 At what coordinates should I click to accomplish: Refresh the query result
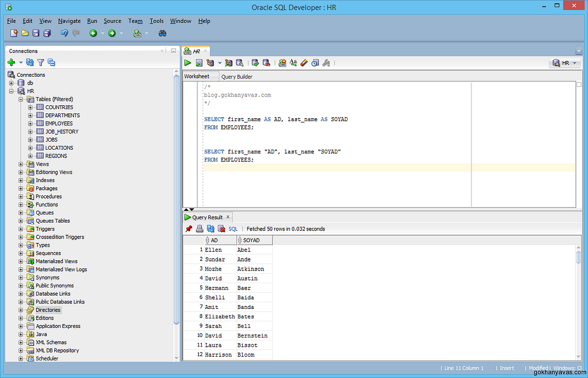(211, 229)
